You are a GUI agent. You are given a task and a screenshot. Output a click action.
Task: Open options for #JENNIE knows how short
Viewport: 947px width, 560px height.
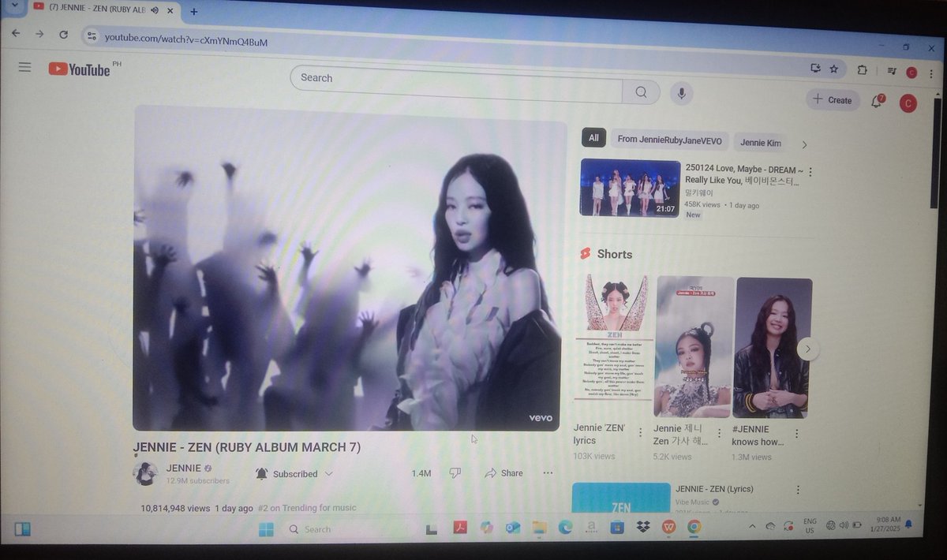click(x=797, y=434)
